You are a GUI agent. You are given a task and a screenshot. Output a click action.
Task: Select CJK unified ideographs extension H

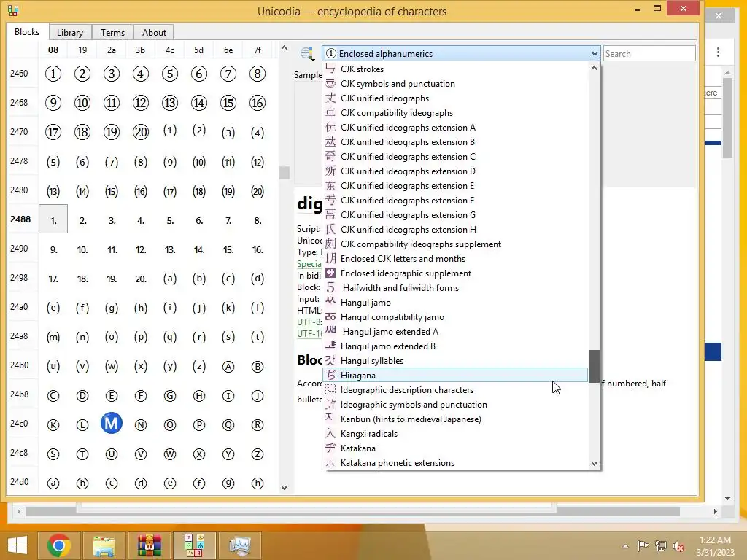(x=455, y=230)
